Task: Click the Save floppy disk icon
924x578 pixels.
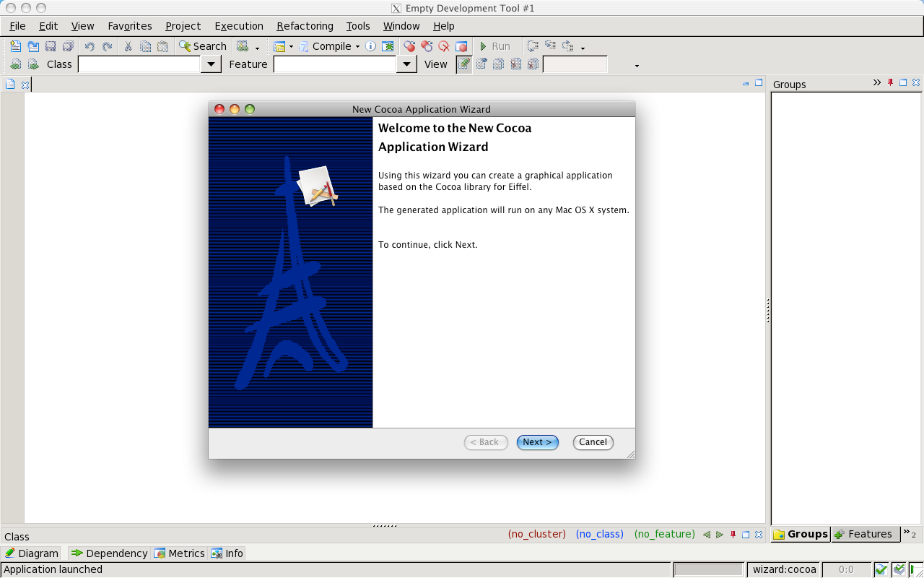Action: 51,46
